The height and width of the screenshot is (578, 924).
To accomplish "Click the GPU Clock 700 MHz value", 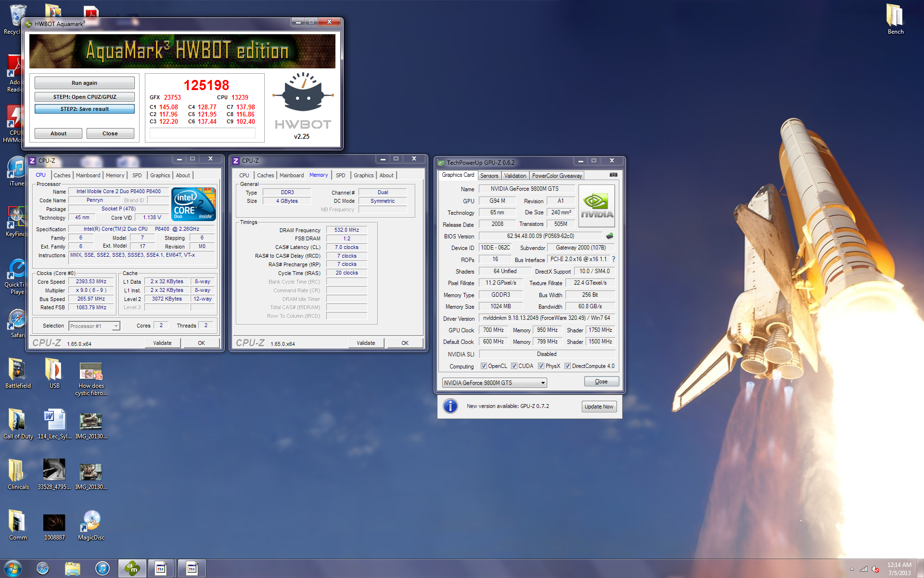I will [493, 330].
